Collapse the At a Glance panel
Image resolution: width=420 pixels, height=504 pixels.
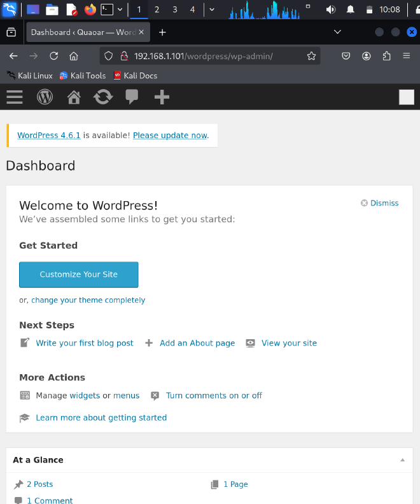tap(402, 460)
